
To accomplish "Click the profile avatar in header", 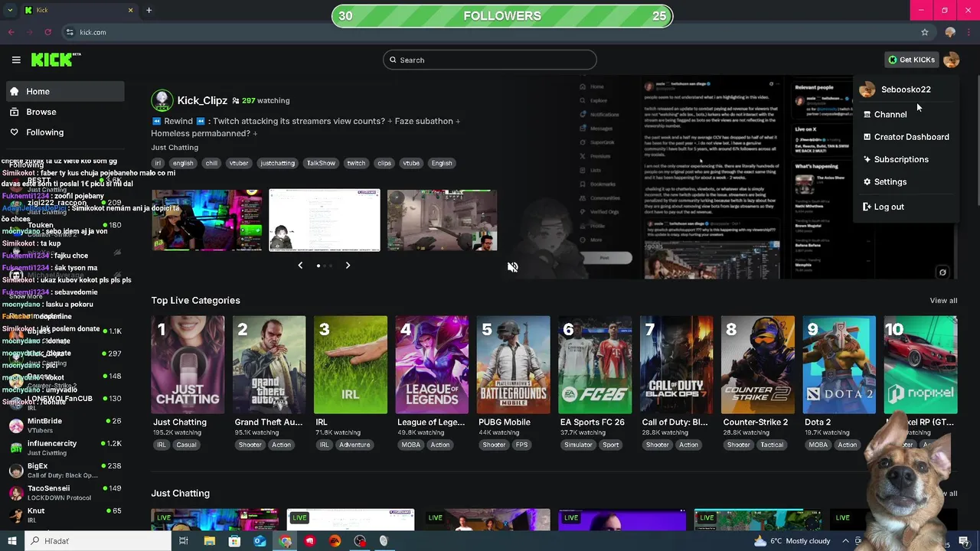I will pos(951,60).
